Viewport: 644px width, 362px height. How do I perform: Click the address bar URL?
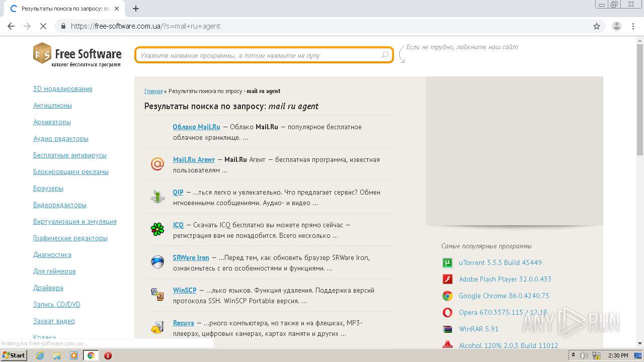tap(145, 26)
